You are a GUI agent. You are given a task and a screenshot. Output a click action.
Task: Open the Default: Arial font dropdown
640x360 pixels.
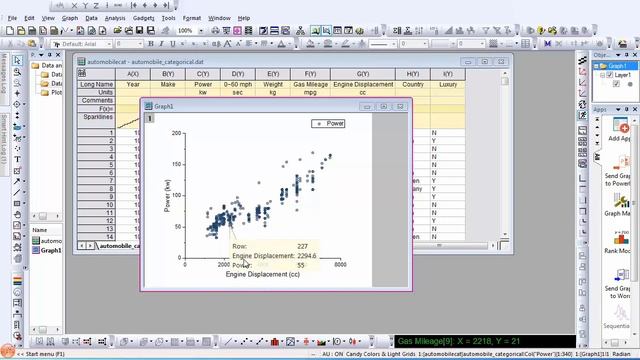[x=109, y=44]
